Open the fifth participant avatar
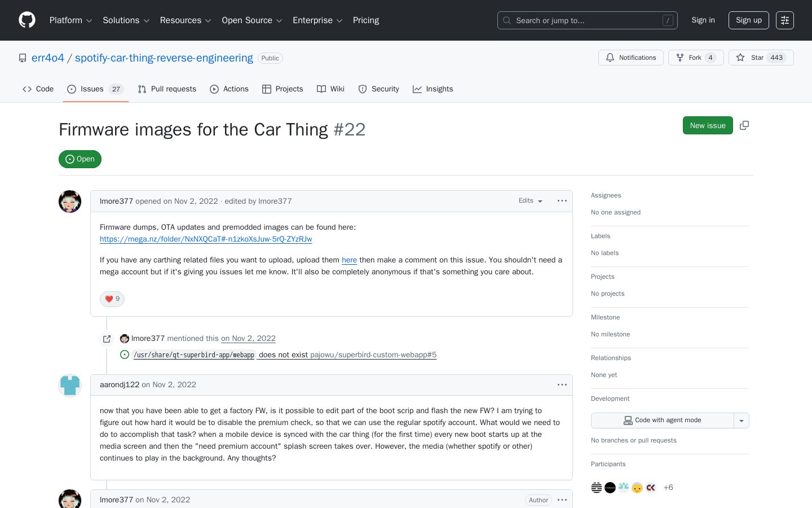812x508 pixels. 651,488
